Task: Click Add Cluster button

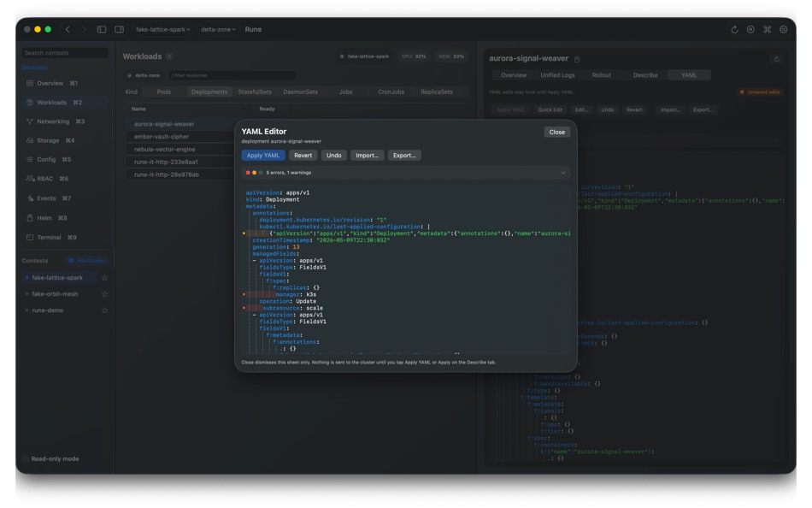Action: click(86, 261)
